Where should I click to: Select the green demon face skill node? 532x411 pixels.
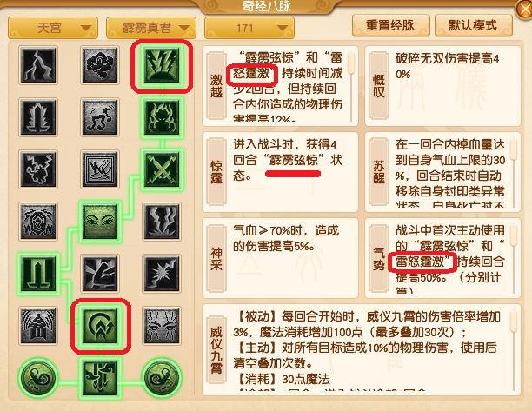[x=162, y=117]
